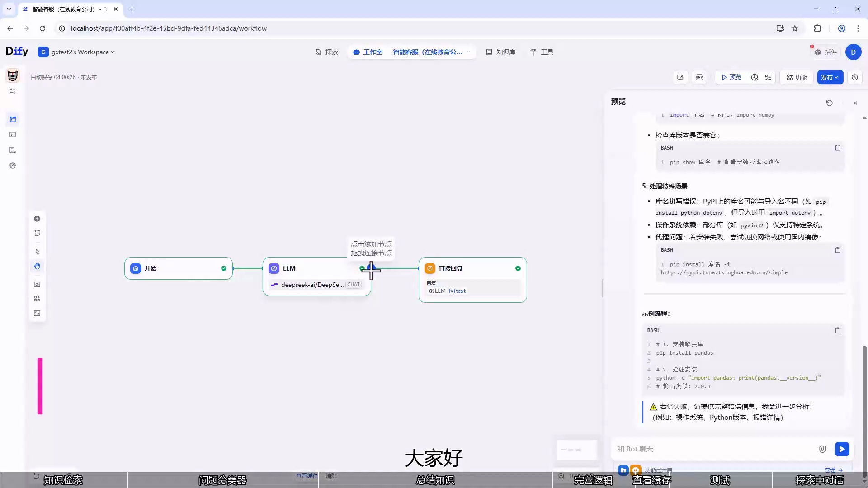Screen dimensions: 868x488
Task: Add a node with the plus tool
Action: [x=37, y=219]
